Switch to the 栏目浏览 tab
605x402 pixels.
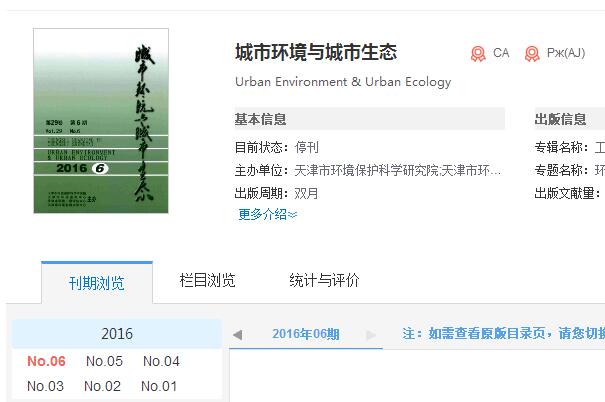(207, 280)
